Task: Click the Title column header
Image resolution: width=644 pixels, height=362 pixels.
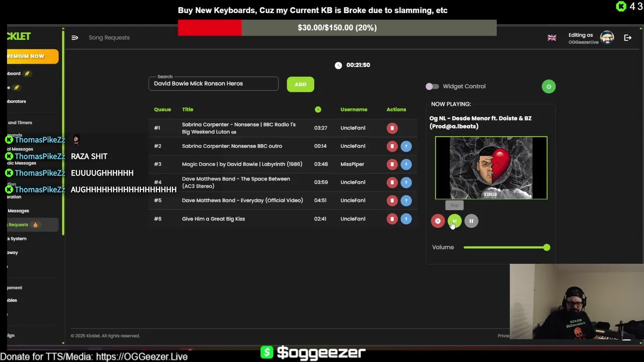Action: 188,110
